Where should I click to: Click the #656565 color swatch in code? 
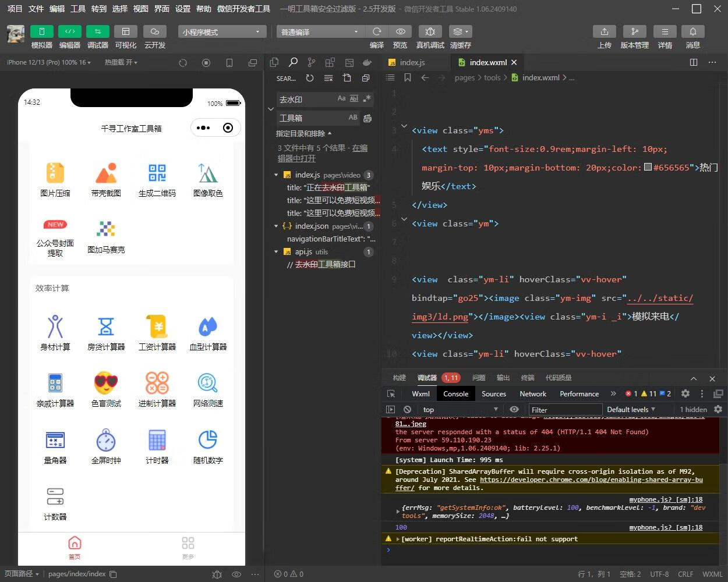tap(648, 168)
